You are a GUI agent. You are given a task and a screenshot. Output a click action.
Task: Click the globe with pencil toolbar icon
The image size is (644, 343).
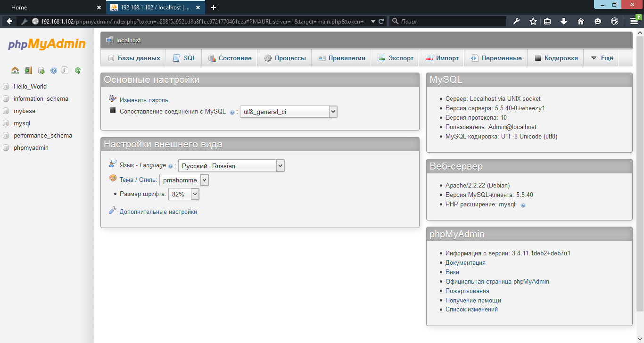614,21
